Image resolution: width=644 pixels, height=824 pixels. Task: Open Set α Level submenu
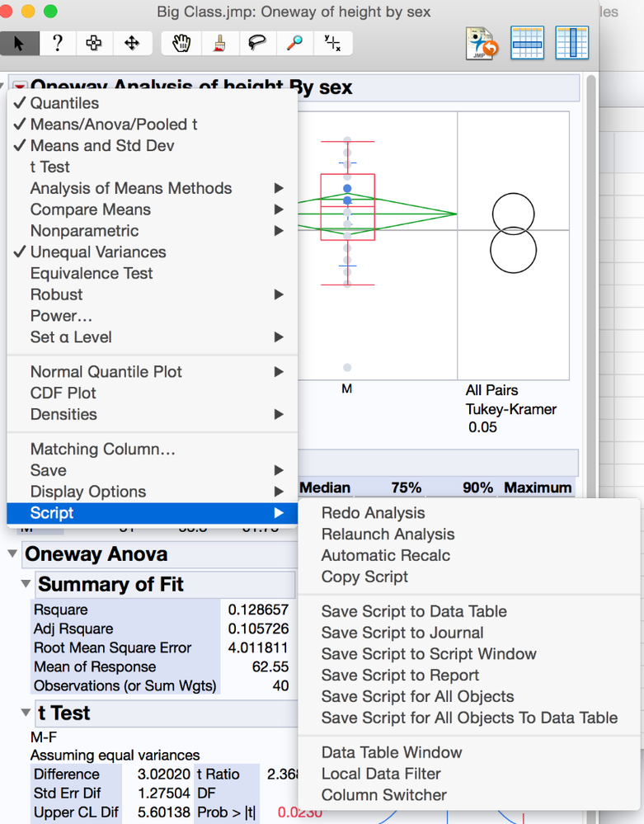click(153, 337)
